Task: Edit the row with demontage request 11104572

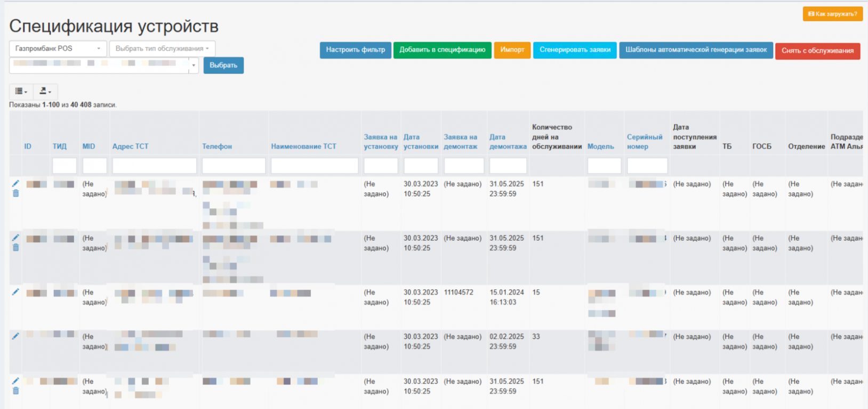Action: pyautogui.click(x=15, y=292)
